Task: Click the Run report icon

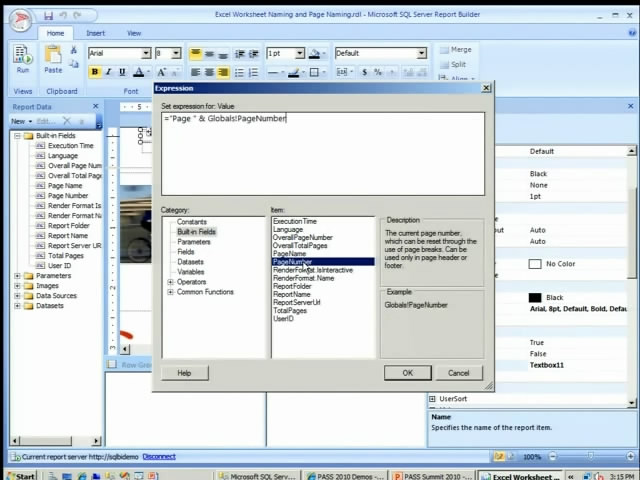Action: [x=22, y=55]
